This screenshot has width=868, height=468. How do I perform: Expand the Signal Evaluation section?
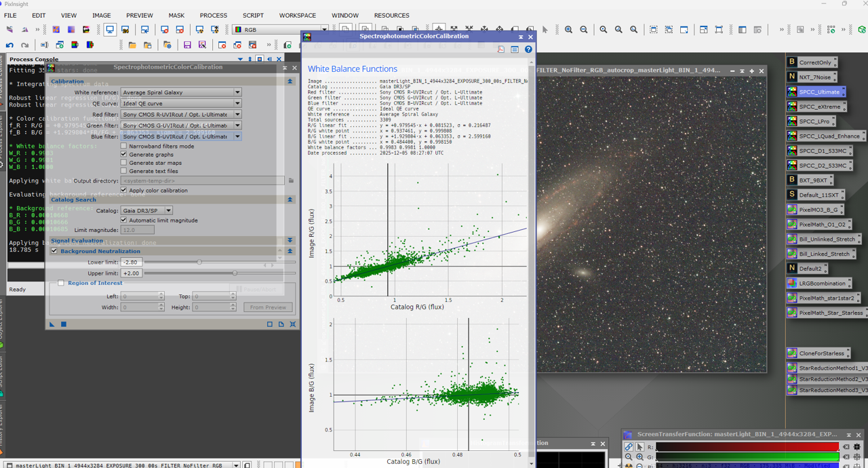(290, 240)
